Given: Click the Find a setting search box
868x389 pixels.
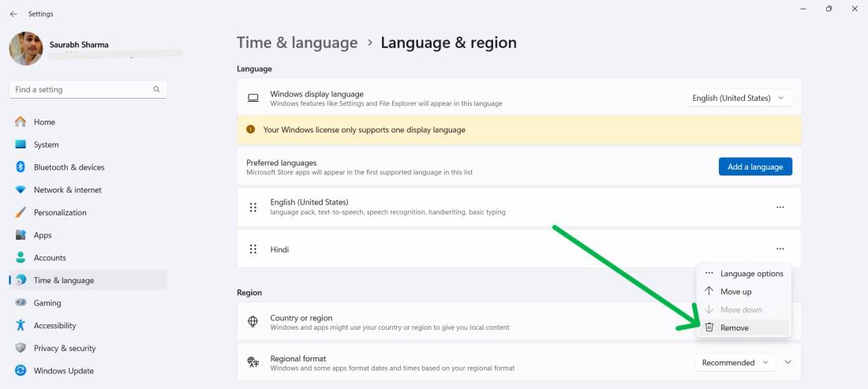Looking at the screenshot, I should pyautogui.click(x=88, y=89).
